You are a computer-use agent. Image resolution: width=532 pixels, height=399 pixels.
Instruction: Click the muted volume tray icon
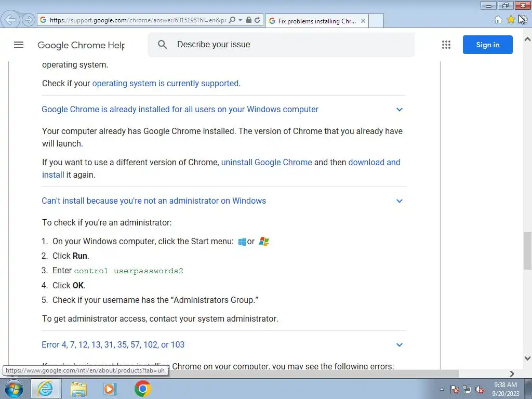pos(480,389)
